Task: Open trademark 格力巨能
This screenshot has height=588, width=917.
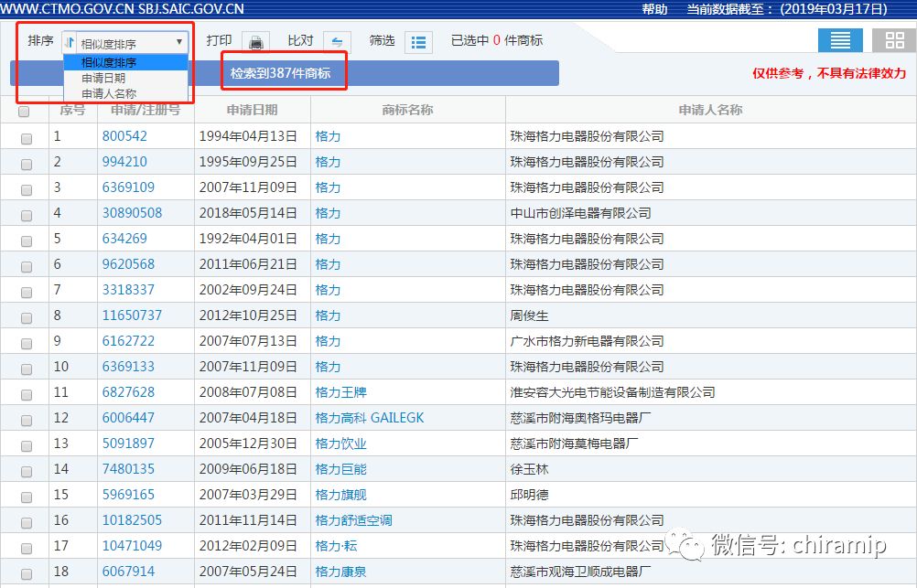Action: tap(341, 469)
